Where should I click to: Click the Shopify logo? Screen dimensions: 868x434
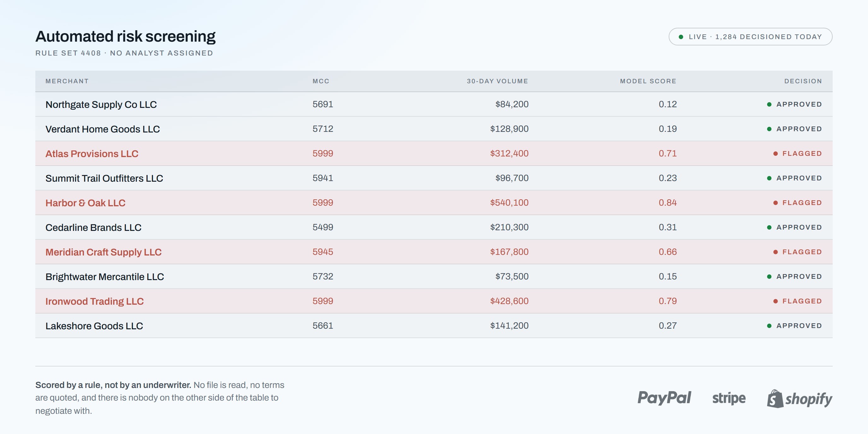pyautogui.click(x=800, y=399)
